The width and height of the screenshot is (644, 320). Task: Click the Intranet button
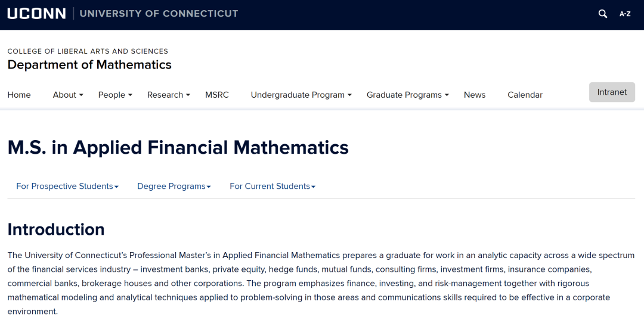point(612,92)
